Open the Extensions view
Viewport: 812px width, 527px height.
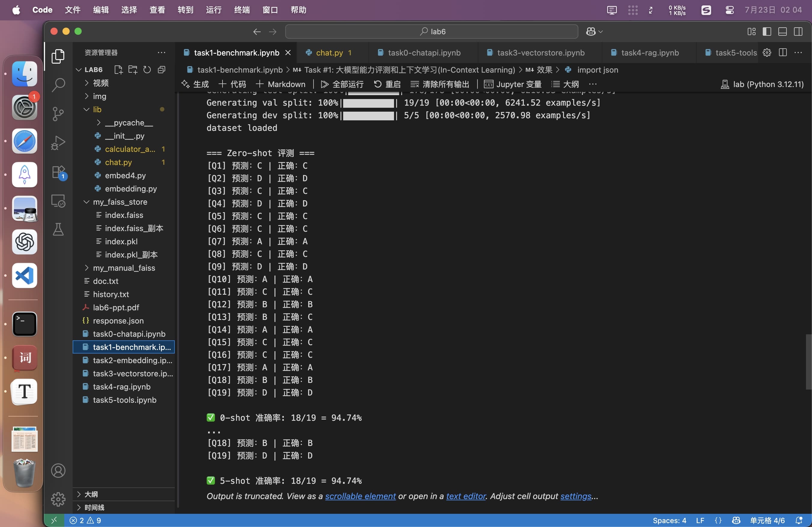point(58,172)
